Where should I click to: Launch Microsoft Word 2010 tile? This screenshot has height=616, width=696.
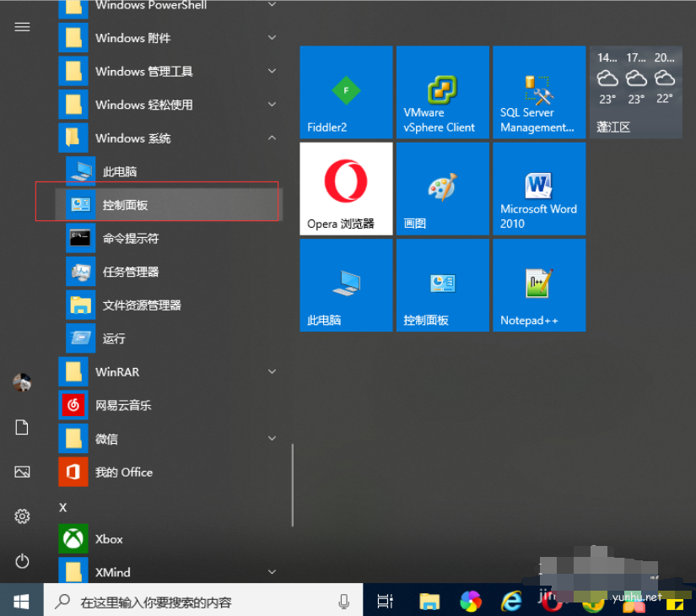point(538,188)
